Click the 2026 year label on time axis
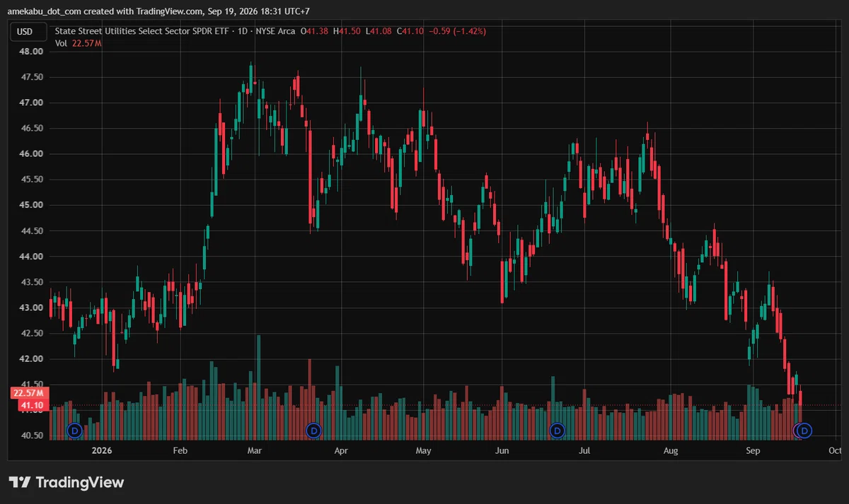849x504 pixels. (103, 450)
